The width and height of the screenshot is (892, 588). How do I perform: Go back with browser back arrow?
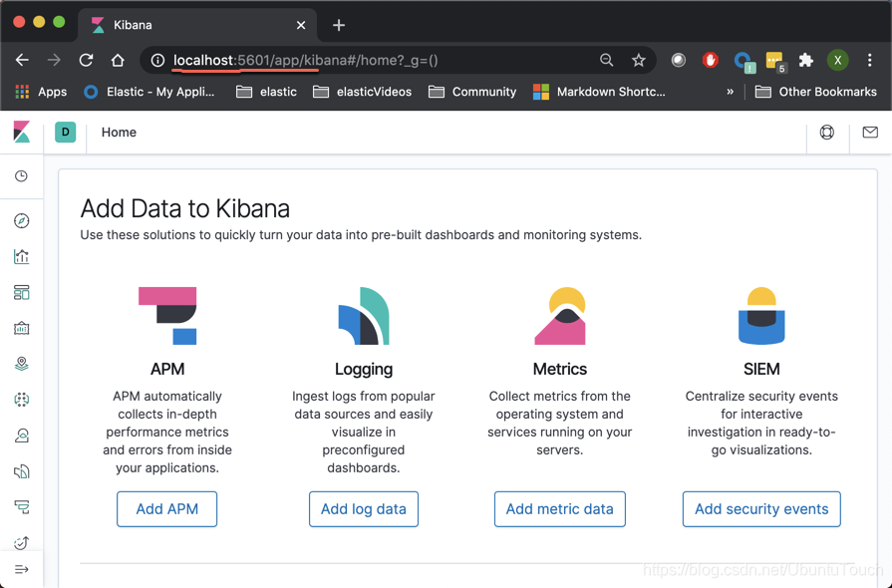(x=22, y=60)
